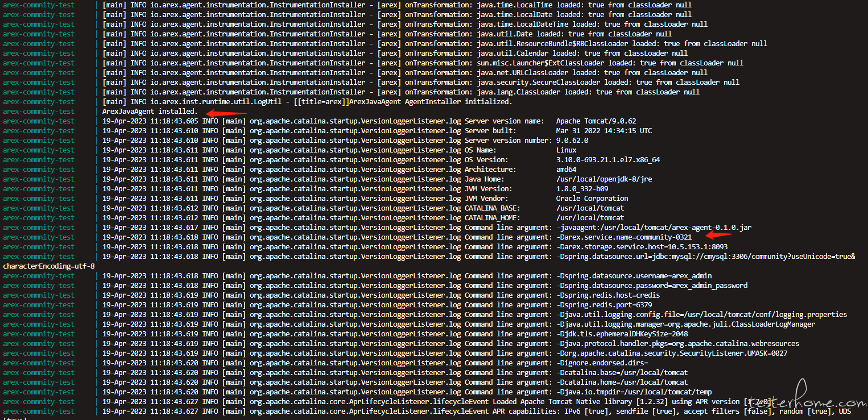Image resolution: width=868 pixels, height=420 pixels.
Task: Select 'java.util.Calendar' class name
Action: point(514,53)
